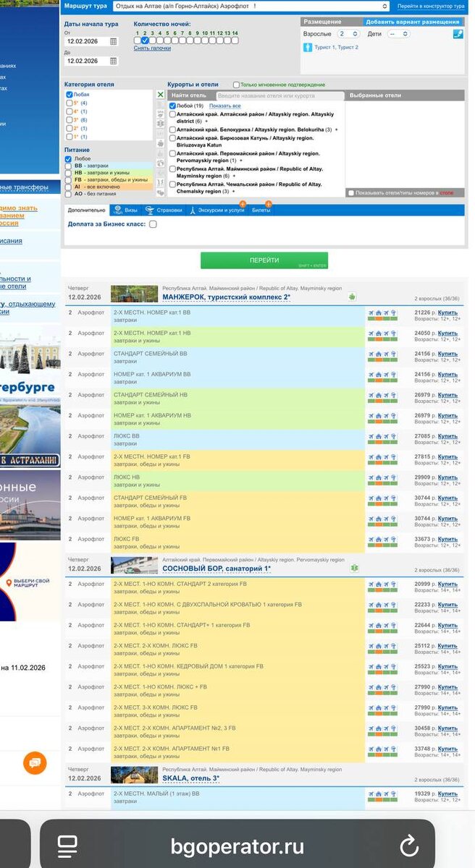
Task: Check the 5* hotel category box
Action: 69,103
